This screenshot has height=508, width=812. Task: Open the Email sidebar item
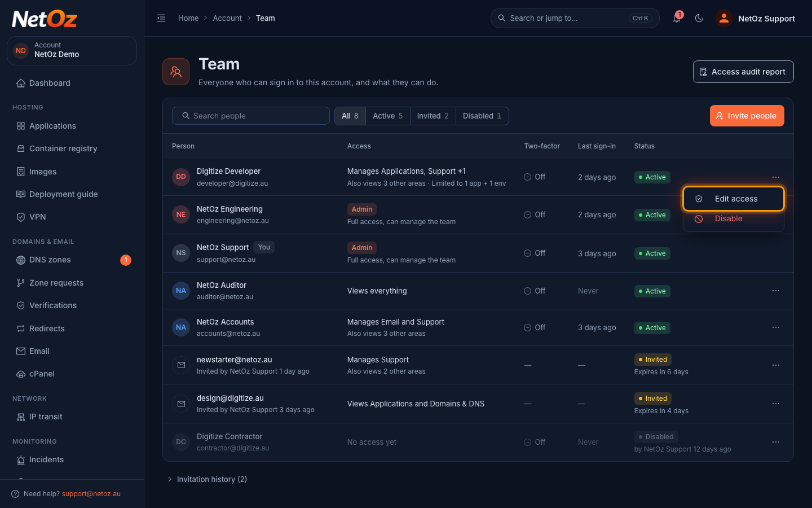[x=72, y=351]
